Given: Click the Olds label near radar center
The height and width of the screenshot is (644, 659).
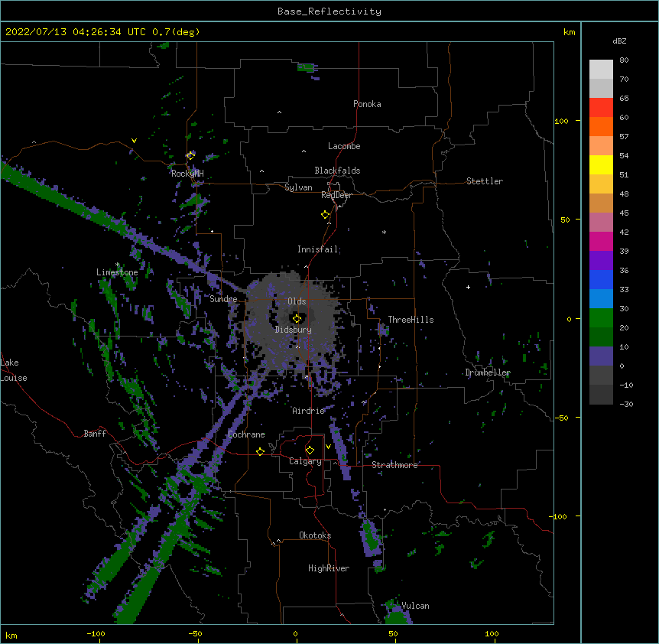Looking at the screenshot, I should pyautogui.click(x=297, y=301).
